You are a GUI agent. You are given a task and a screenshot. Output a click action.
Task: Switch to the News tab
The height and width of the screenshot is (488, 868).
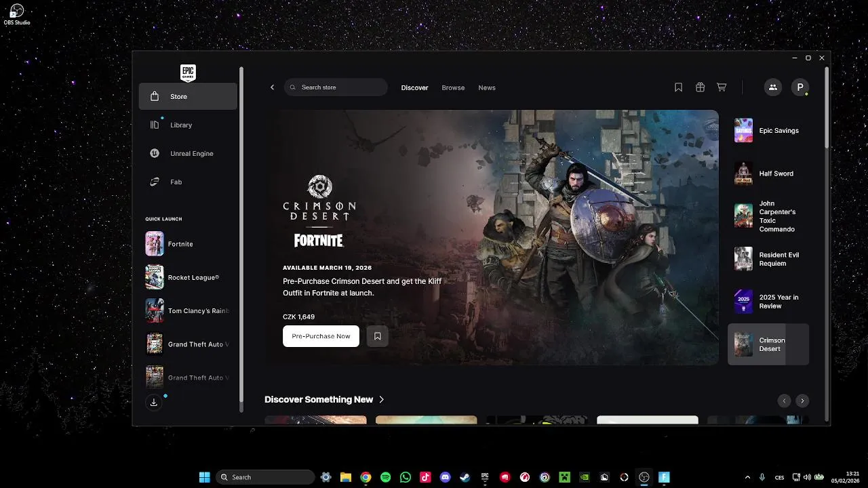487,88
